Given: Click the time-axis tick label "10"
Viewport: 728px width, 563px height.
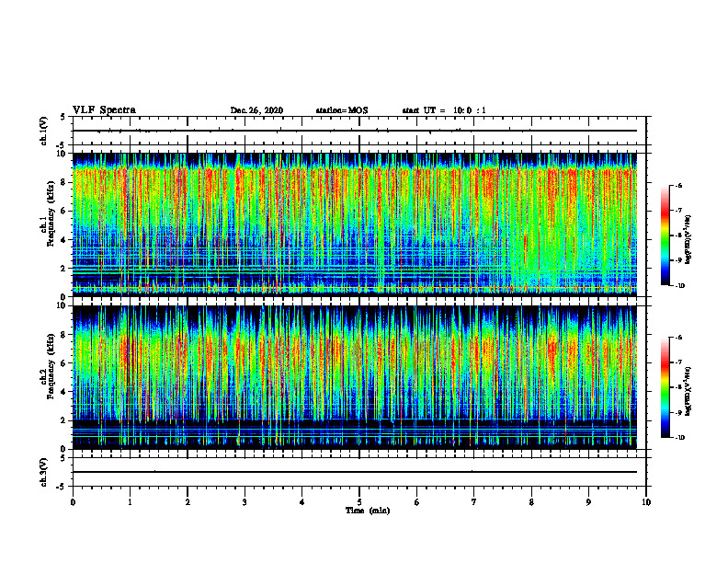Looking at the screenshot, I should coord(646,502).
